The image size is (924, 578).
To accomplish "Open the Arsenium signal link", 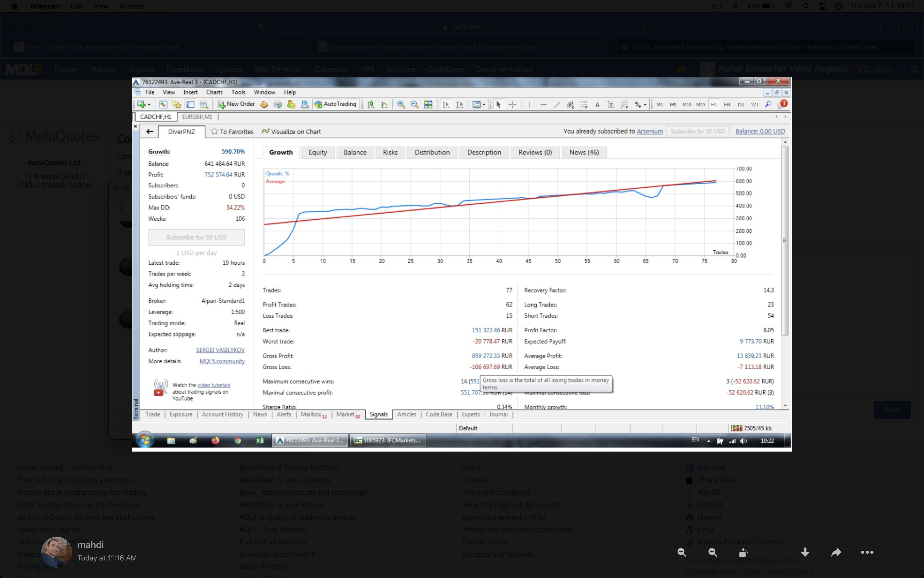I will (649, 131).
